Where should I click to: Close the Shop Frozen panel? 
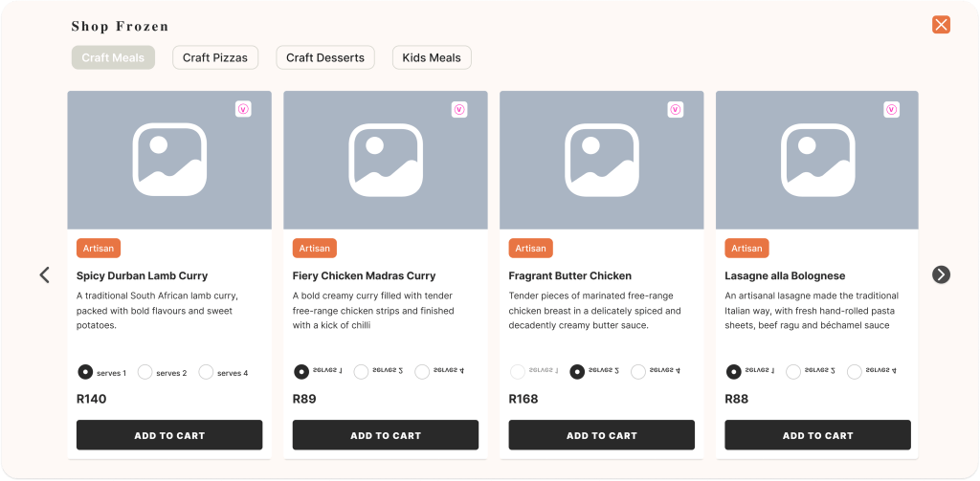point(941,25)
